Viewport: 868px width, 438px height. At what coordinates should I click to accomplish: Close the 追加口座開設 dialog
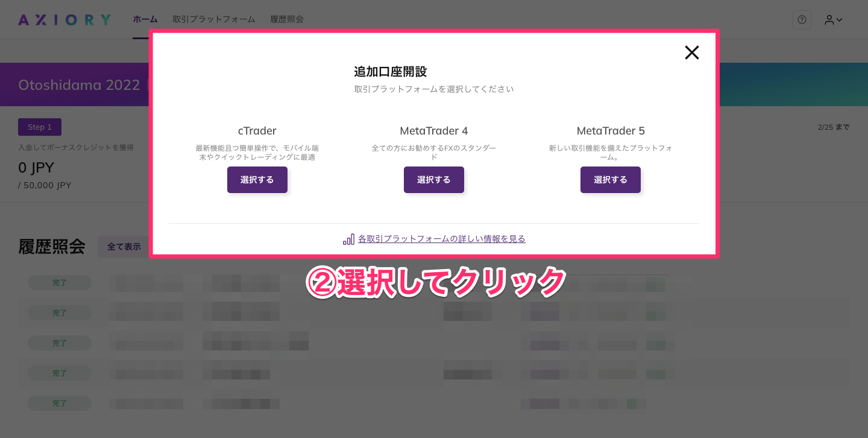pyautogui.click(x=691, y=52)
